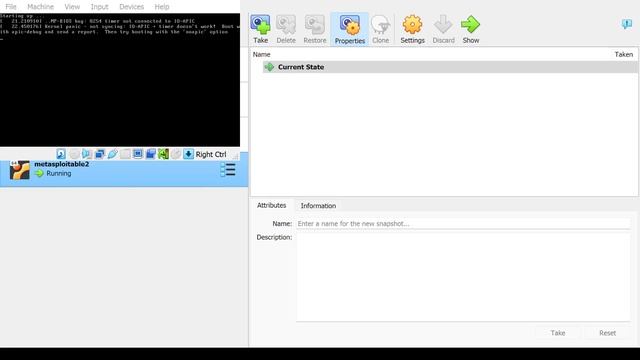Click the mouse integration status icon

pyautogui.click(x=176, y=154)
